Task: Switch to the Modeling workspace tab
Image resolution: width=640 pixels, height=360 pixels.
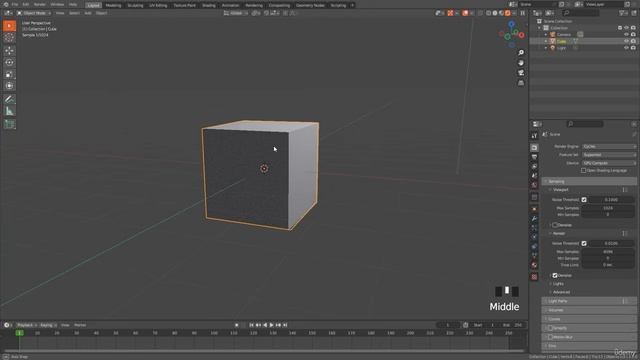Action: (x=113, y=5)
